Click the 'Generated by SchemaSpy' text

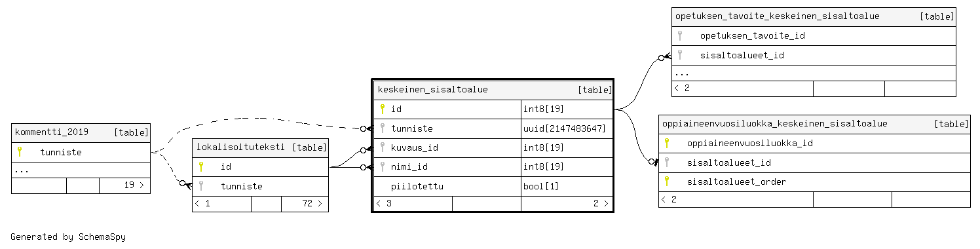point(68,237)
